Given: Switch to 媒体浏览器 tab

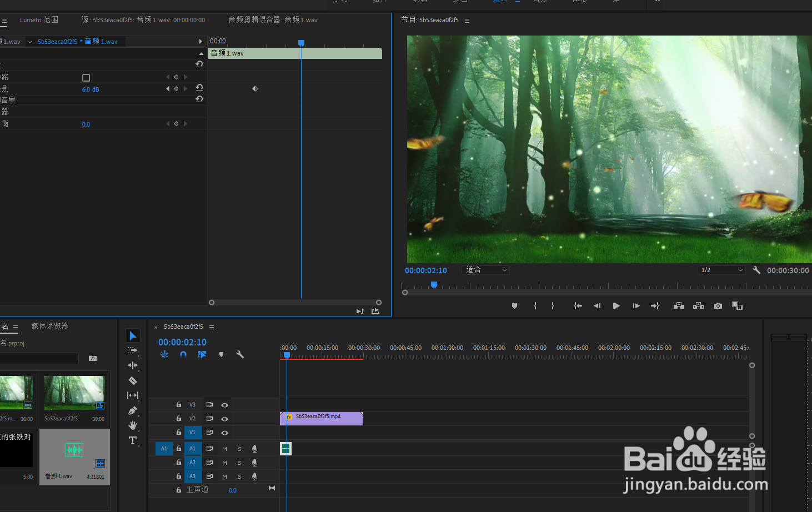Looking at the screenshot, I should point(49,327).
